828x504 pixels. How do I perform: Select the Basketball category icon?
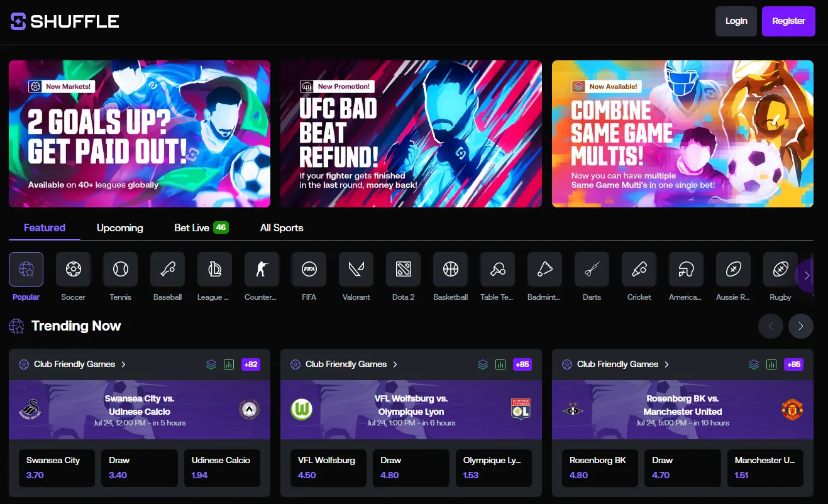click(x=451, y=270)
